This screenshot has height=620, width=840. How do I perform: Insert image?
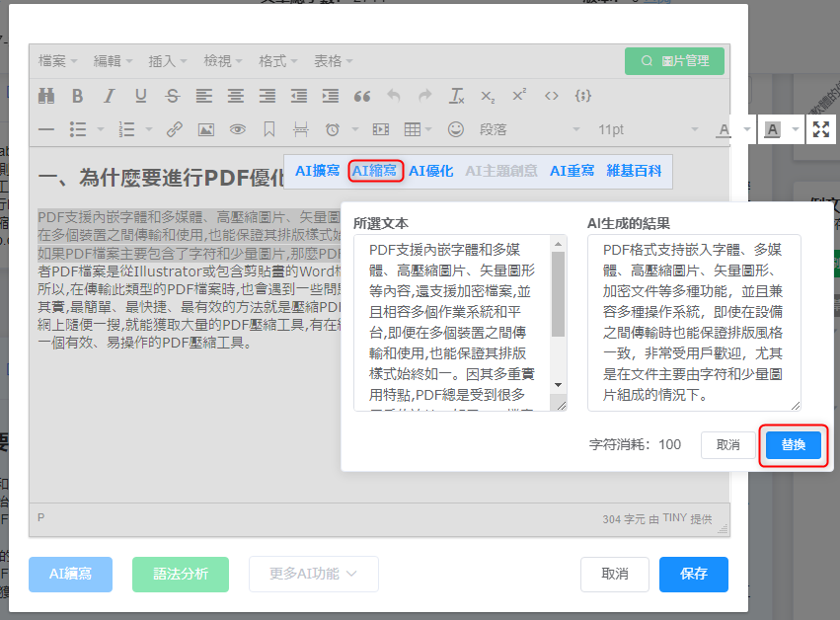tap(206, 129)
